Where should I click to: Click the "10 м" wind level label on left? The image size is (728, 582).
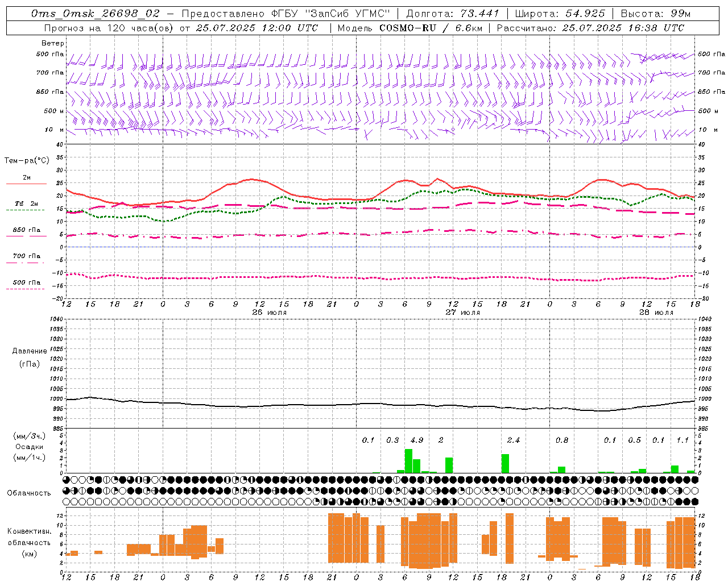pos(55,130)
